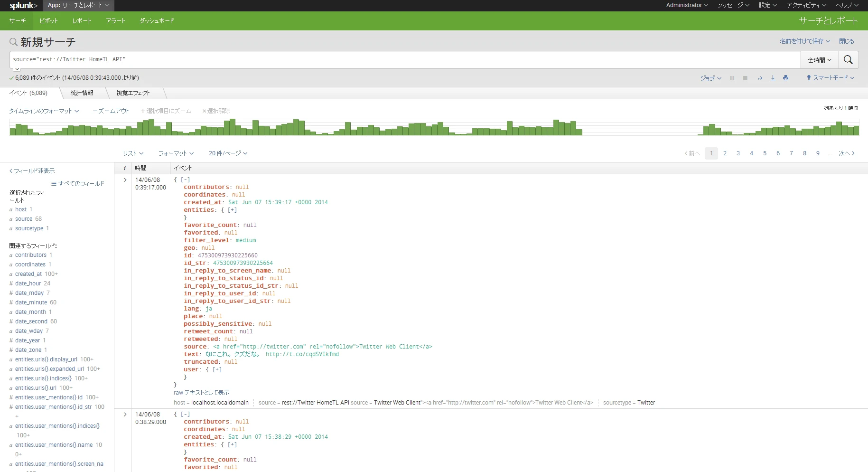Open the フォーマット dropdown
The height and width of the screenshot is (472, 868).
click(176, 153)
